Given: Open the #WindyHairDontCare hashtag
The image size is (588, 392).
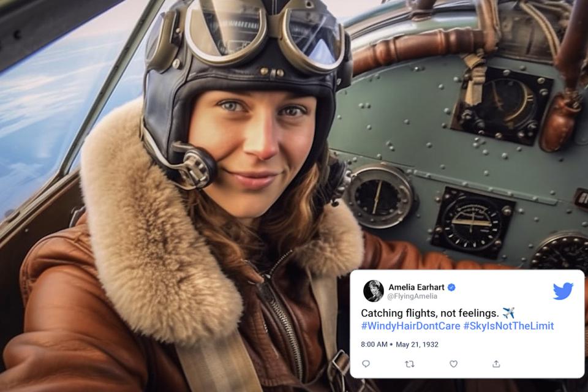Looking at the screenshot, I should [x=410, y=326].
